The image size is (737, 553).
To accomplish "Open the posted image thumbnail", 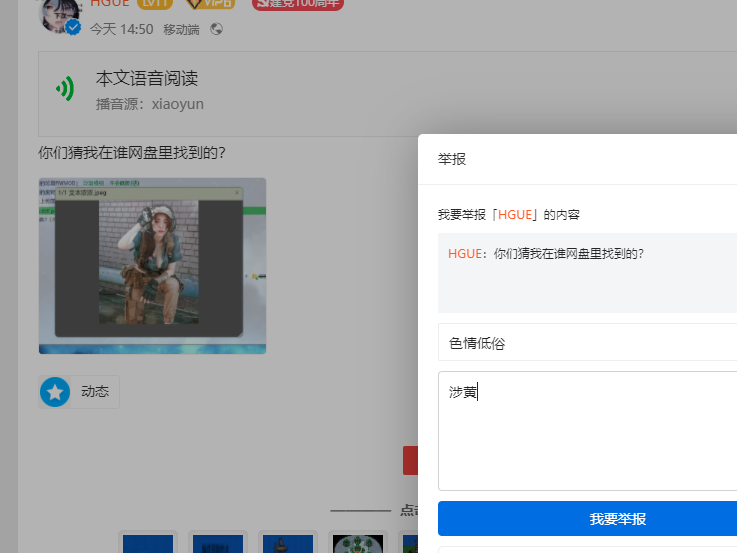I will coord(152,265).
